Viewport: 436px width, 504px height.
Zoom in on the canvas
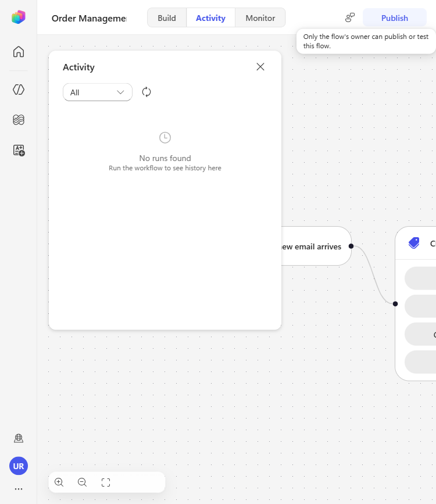coord(59,482)
